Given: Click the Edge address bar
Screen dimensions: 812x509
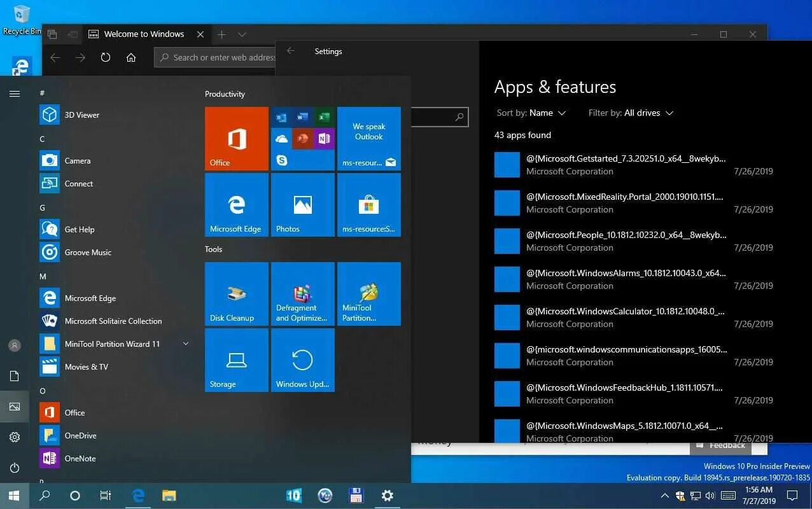Looking at the screenshot, I should [216, 57].
